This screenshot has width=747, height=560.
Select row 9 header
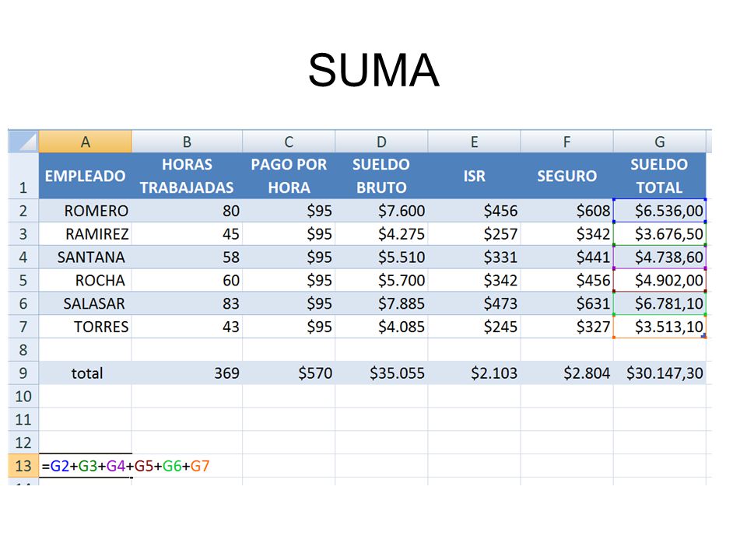tap(23, 373)
